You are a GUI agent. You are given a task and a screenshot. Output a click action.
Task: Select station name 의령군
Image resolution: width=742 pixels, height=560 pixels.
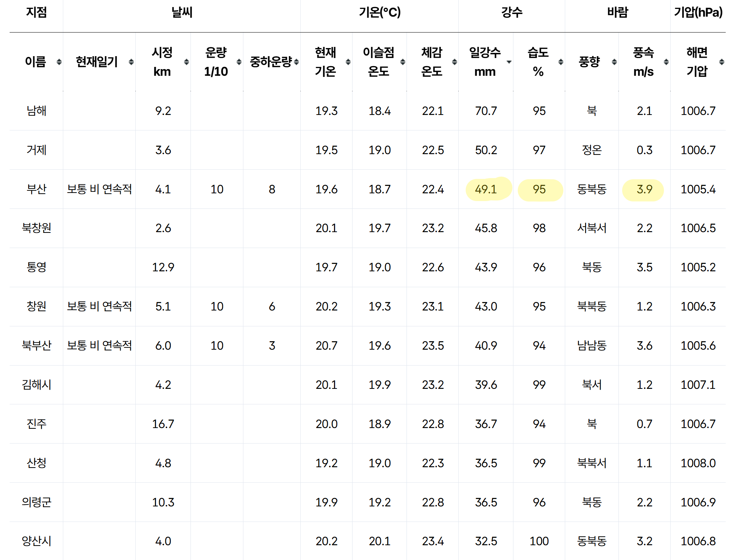36,502
